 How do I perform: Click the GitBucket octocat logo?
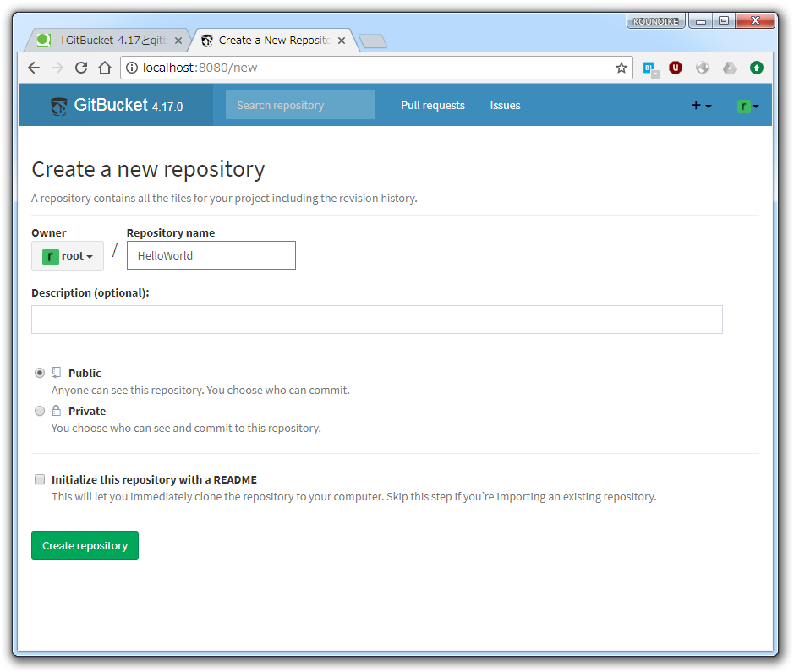(57, 105)
